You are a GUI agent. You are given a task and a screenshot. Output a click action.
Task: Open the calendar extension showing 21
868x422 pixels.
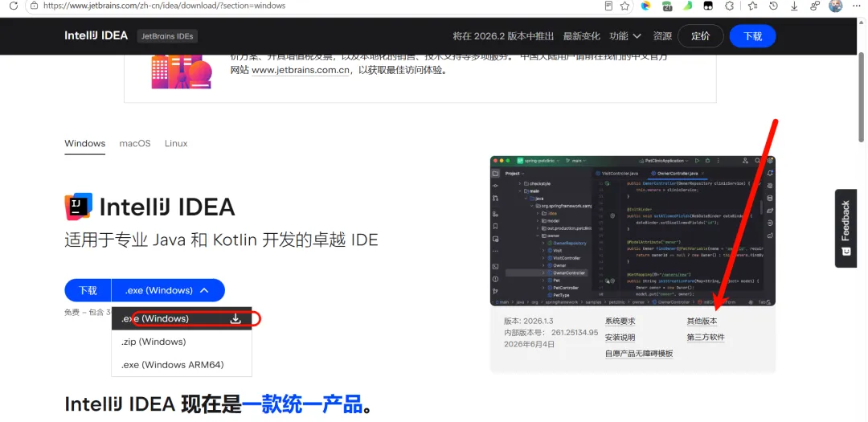pos(667,6)
